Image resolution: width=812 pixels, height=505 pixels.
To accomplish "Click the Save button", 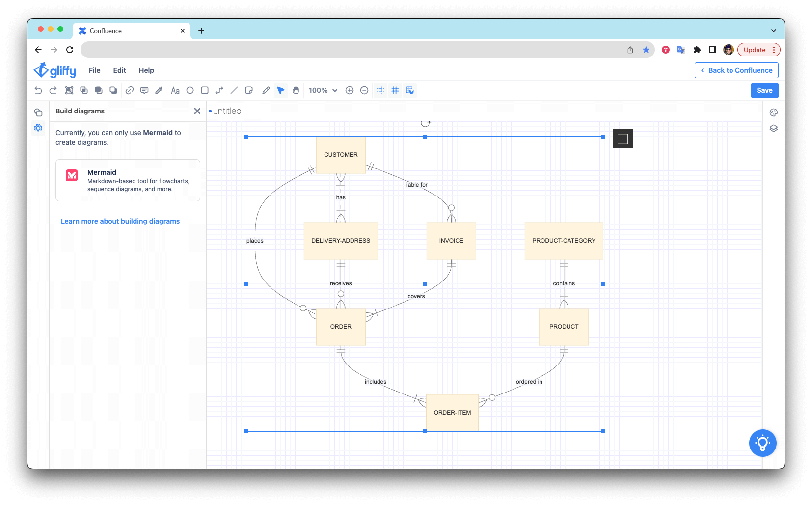I will pos(764,90).
